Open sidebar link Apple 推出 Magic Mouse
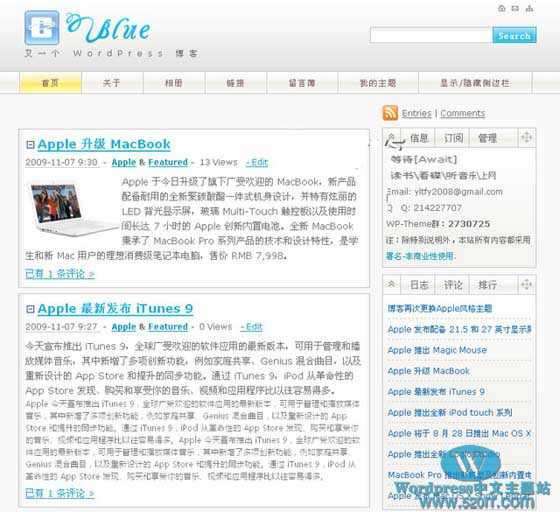Image resolution: width=560 pixels, height=512 pixels. (x=437, y=350)
